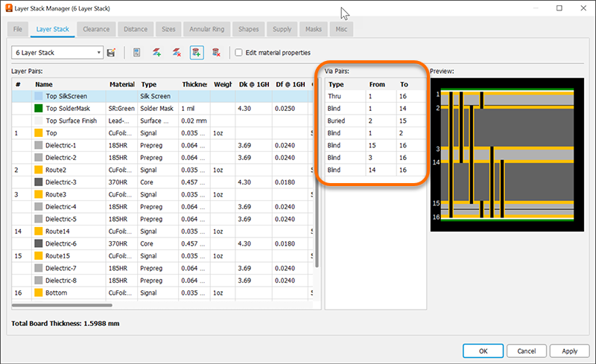The height and width of the screenshot is (364, 596).
Task: Select the Thru via pair row
Action: tap(375, 96)
